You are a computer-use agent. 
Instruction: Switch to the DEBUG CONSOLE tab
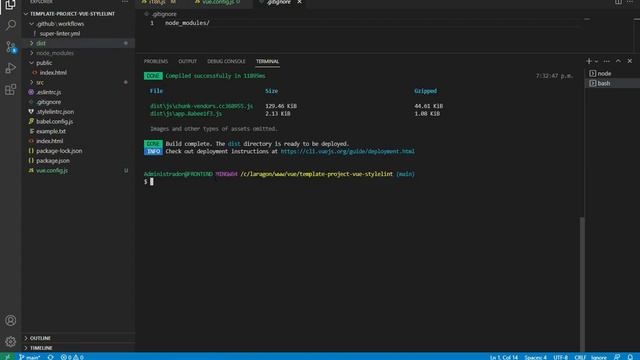tap(226, 61)
